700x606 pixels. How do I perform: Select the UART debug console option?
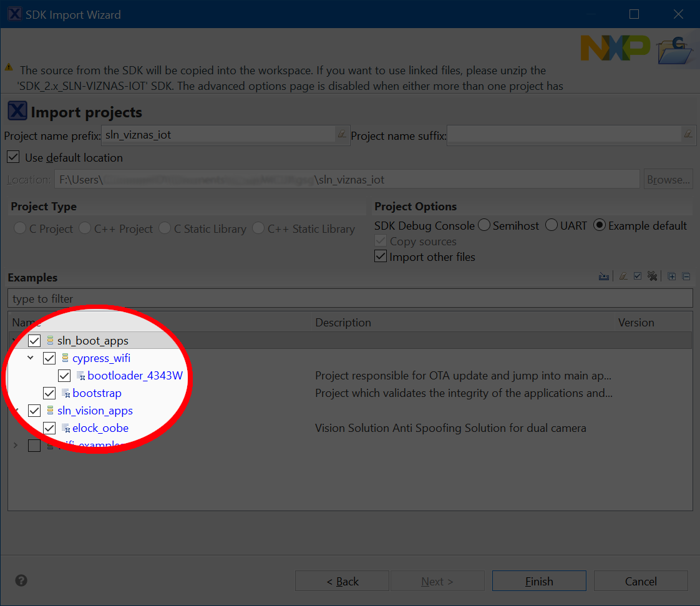[552, 226]
